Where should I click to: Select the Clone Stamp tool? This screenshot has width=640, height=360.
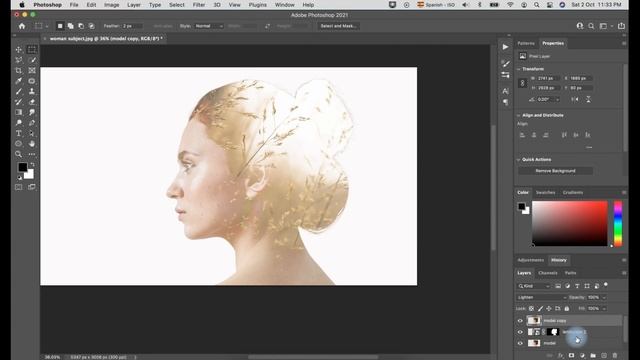click(32, 91)
